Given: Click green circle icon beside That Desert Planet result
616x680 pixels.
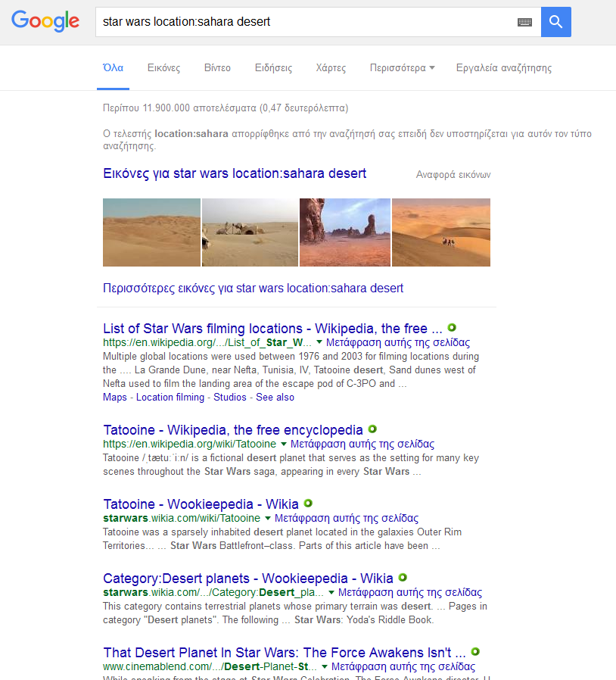Looking at the screenshot, I should coord(475,652).
